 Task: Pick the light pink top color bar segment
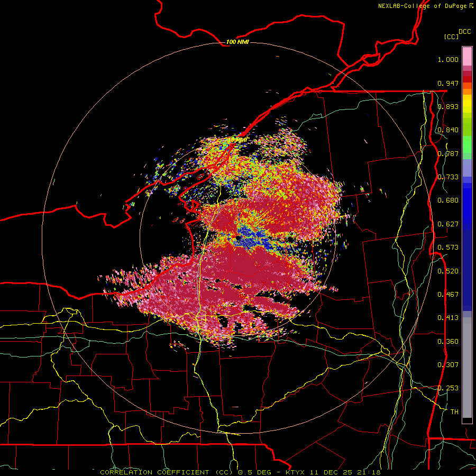tap(467, 57)
